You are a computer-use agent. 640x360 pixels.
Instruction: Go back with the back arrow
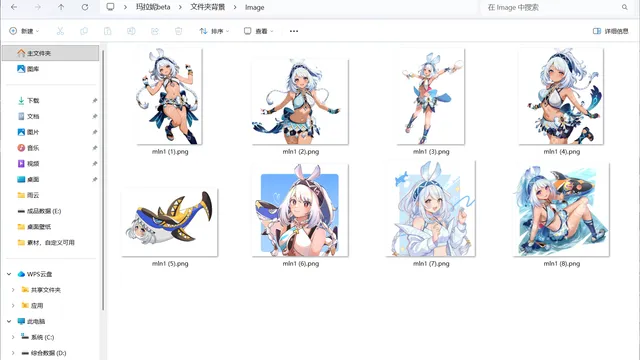point(14,7)
